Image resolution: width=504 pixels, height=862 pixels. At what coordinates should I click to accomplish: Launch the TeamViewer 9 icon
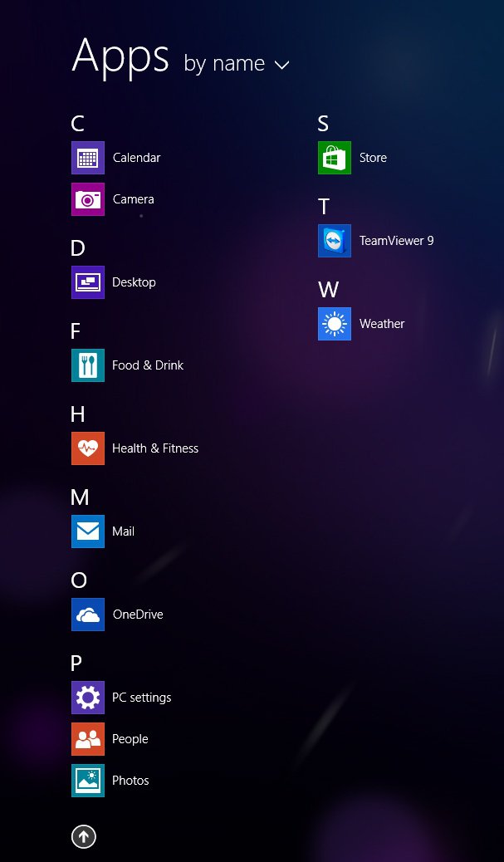coord(334,241)
